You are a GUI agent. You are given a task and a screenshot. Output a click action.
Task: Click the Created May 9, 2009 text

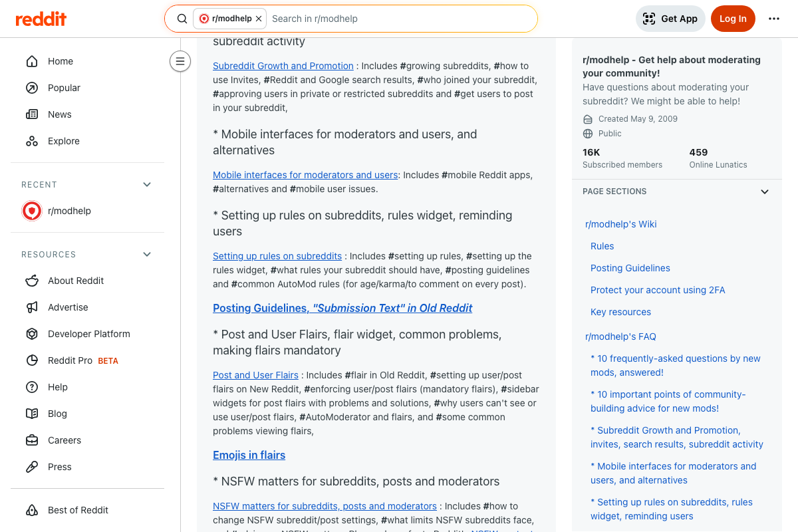pyautogui.click(x=638, y=118)
